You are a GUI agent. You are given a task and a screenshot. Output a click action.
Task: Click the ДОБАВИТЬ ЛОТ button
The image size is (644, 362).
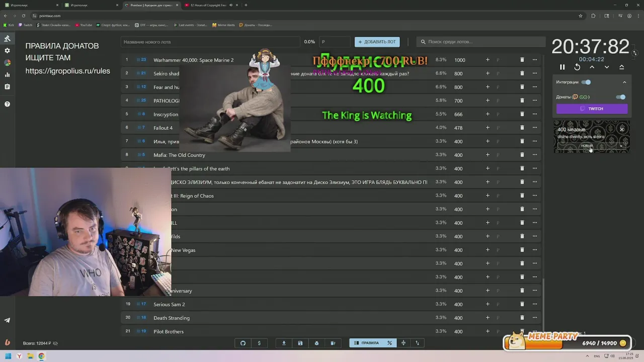coord(377,42)
